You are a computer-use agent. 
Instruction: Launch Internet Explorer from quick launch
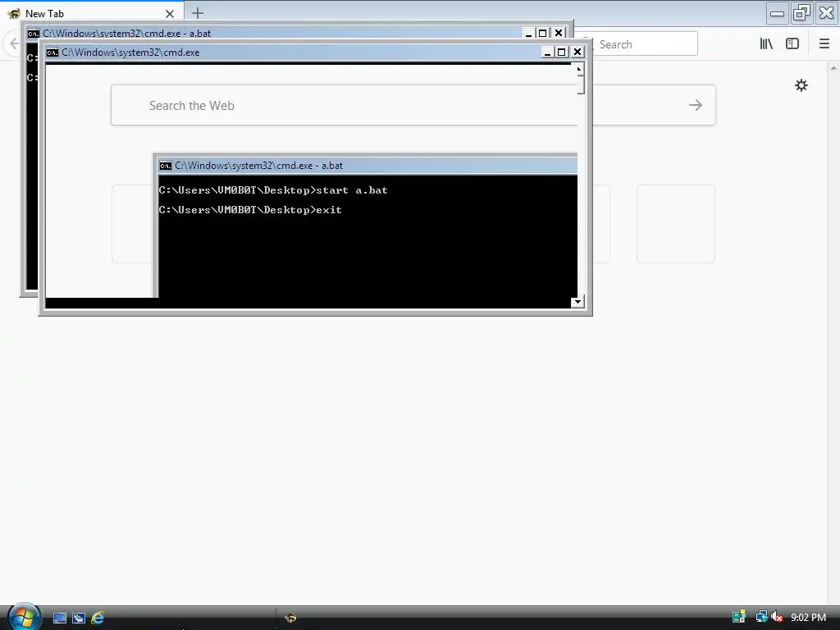[98, 619]
